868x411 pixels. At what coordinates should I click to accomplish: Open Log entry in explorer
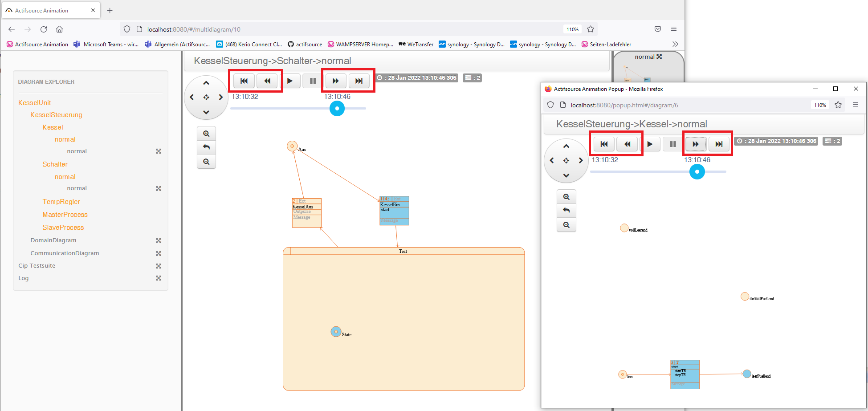coord(24,278)
